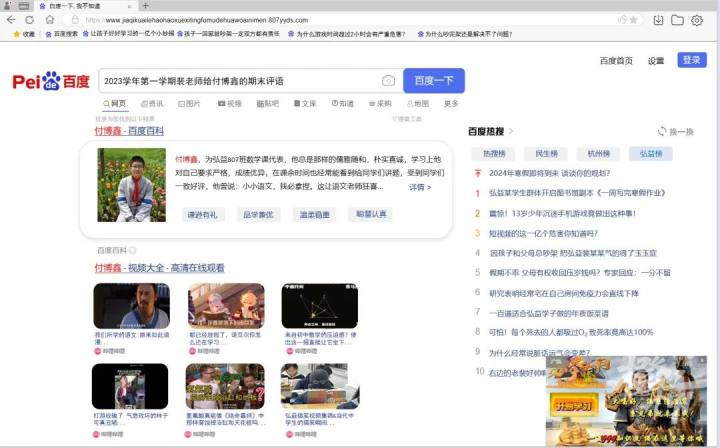Open browser settings gear icon
This screenshot has width=720, height=448.
[x=697, y=20]
